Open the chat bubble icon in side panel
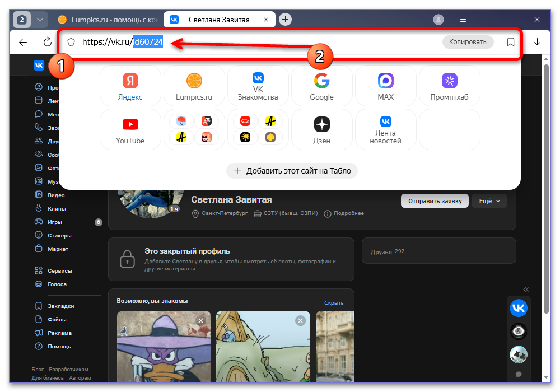Image resolution: width=560 pixels, height=392 pixels. click(x=519, y=374)
